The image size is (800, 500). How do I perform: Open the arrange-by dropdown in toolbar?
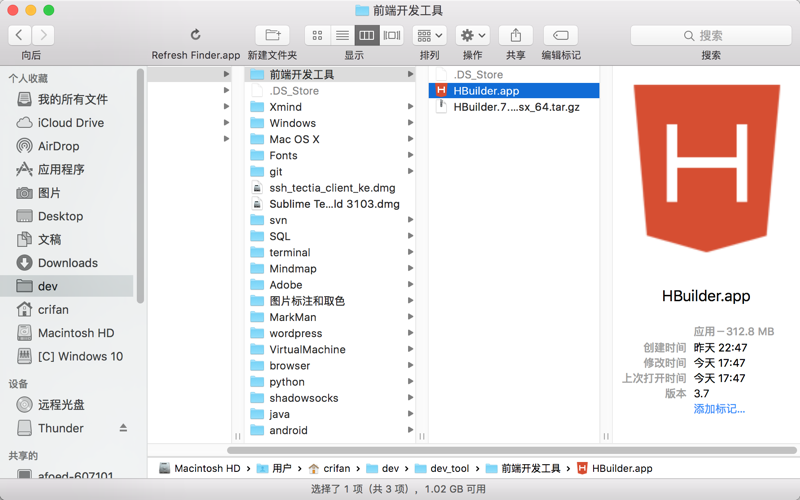click(x=430, y=35)
